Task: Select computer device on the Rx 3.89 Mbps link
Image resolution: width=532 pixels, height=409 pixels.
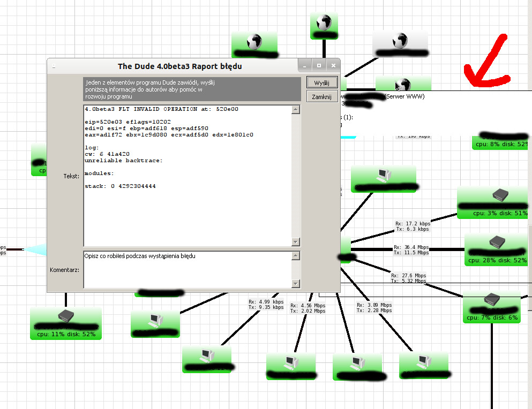Action: click(x=424, y=365)
